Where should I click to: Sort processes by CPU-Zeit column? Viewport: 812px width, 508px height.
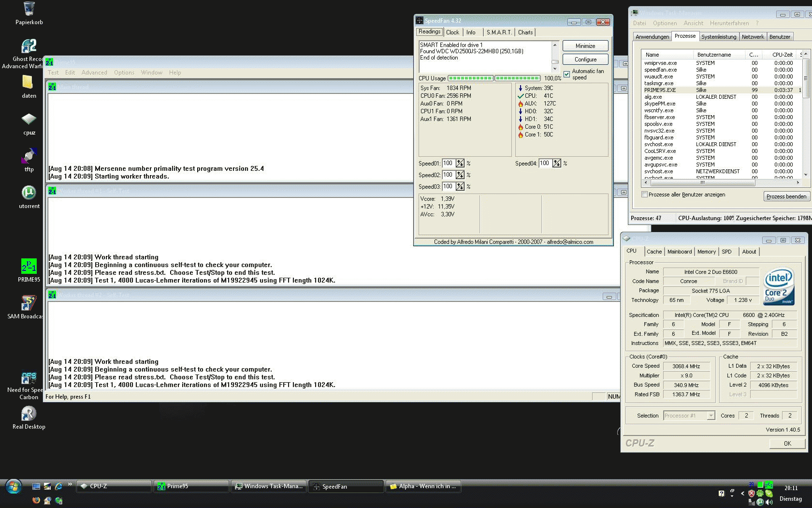[x=779, y=55]
